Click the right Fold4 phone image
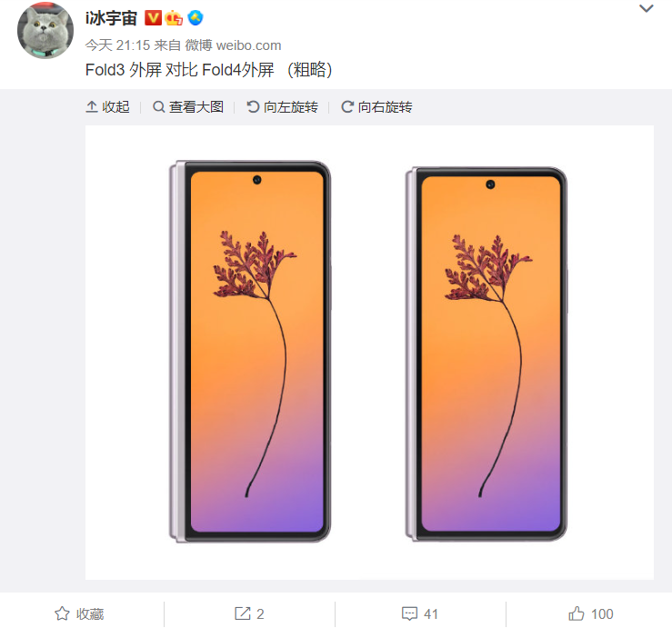 (486, 354)
